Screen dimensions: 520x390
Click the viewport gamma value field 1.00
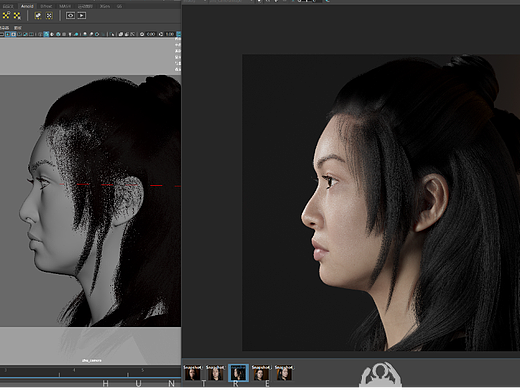(x=170, y=34)
